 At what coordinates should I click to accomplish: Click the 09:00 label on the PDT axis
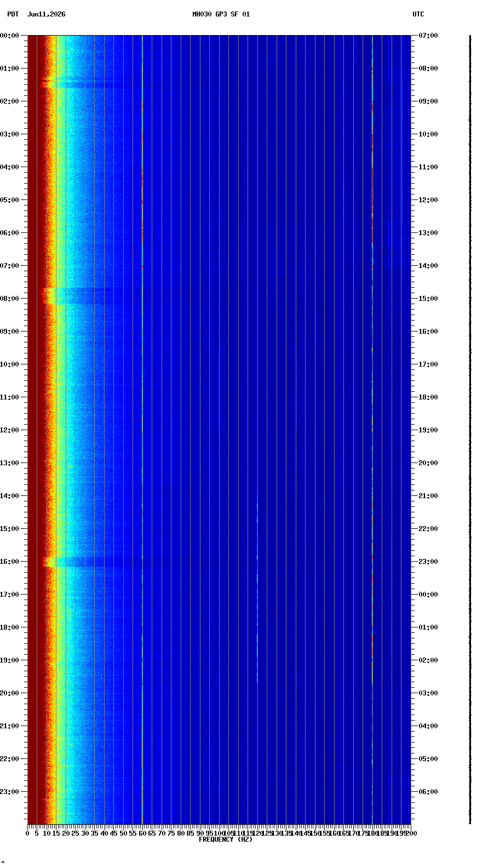[9, 332]
